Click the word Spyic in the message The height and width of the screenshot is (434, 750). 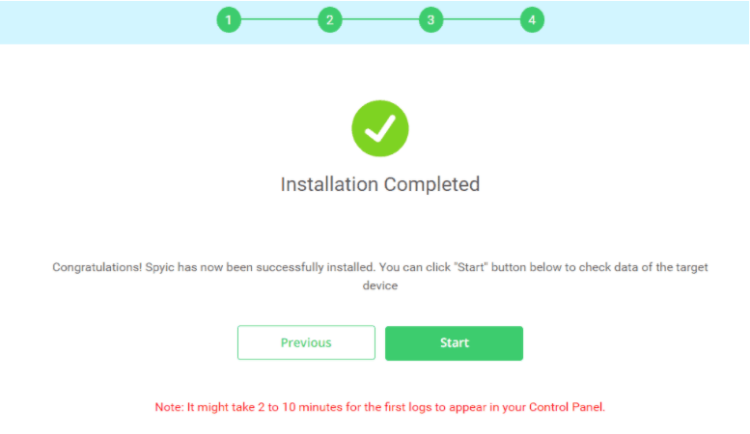[160, 267]
